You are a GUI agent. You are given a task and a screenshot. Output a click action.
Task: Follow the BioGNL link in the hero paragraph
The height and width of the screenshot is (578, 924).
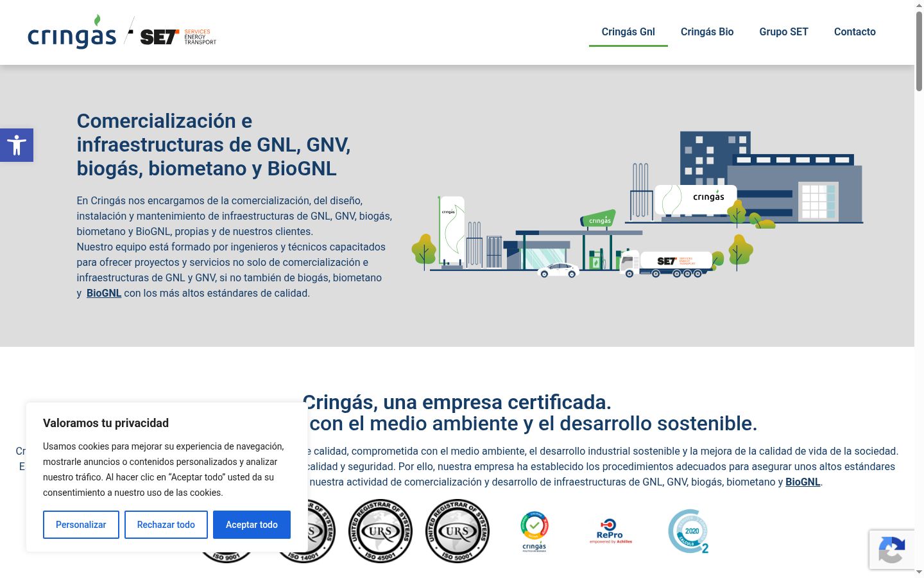(x=104, y=293)
